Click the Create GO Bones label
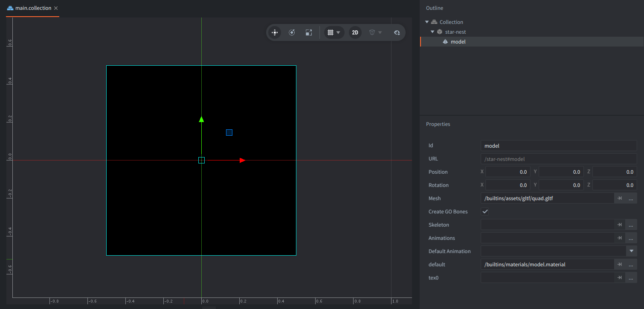The width and height of the screenshot is (644, 309). 448,212
